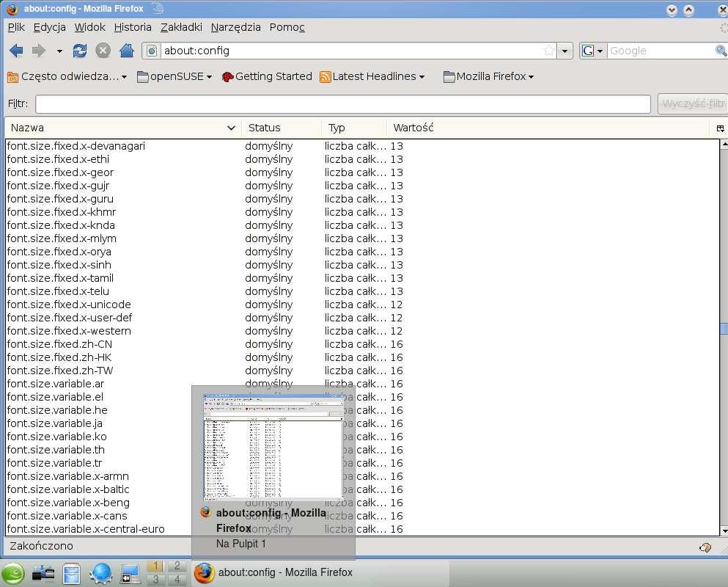The width and height of the screenshot is (728, 587).
Task: Switch to virtual desktop 4
Action: 177,580
